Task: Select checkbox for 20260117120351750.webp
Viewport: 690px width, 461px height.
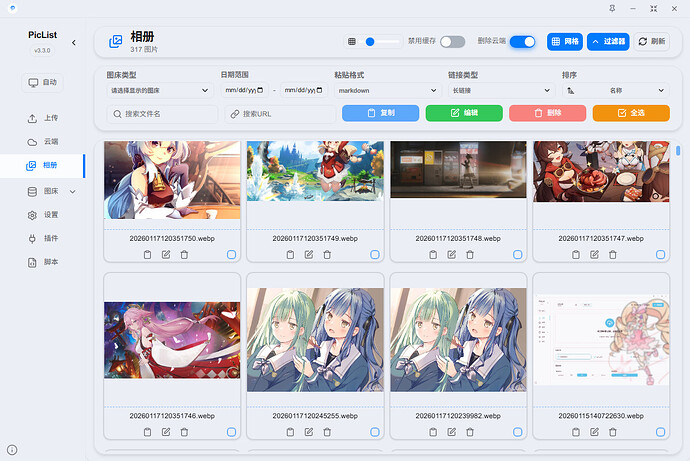Action: point(231,255)
